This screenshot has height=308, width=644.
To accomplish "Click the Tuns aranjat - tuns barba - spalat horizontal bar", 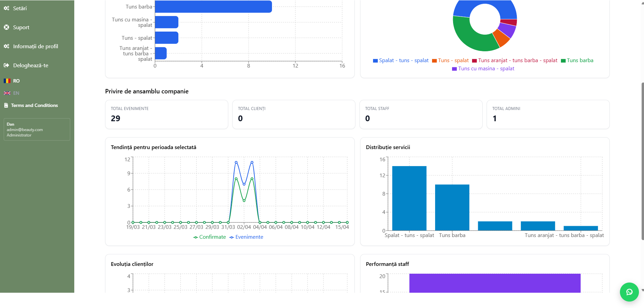I will (x=161, y=53).
